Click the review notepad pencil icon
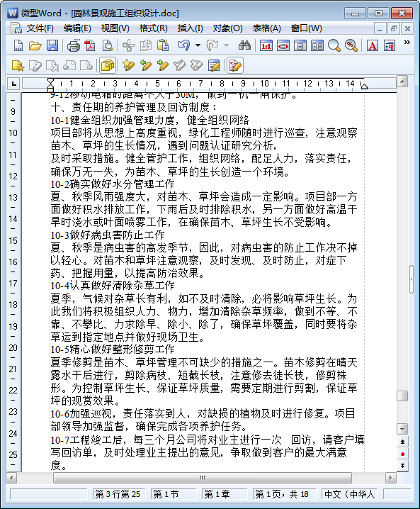Image resolution: width=420 pixels, height=509 pixels. [214, 66]
